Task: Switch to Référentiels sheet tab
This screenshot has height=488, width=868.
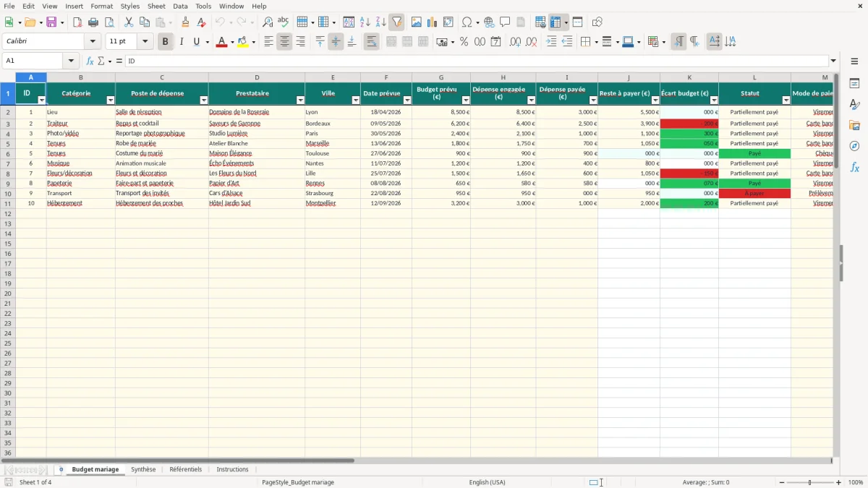Action: coord(186,470)
